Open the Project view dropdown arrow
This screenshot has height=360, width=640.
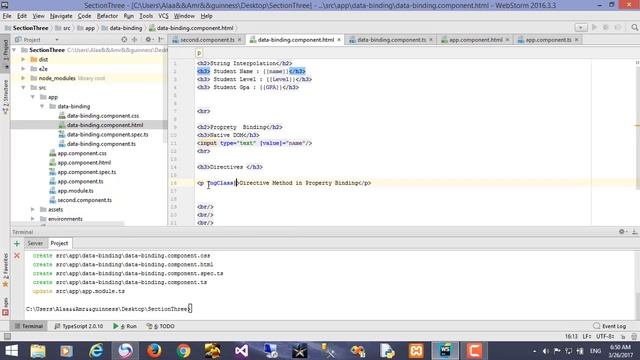click(57, 40)
